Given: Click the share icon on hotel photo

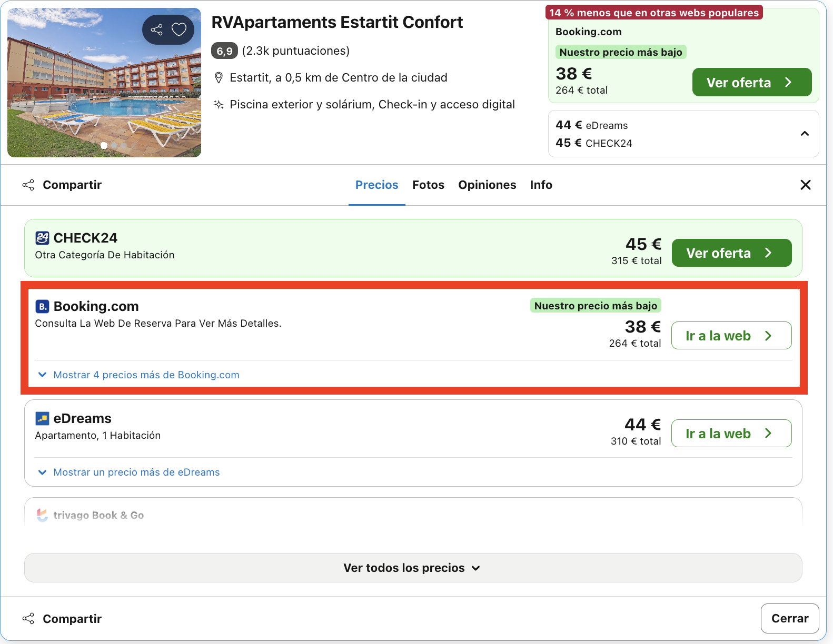Looking at the screenshot, I should 156,29.
